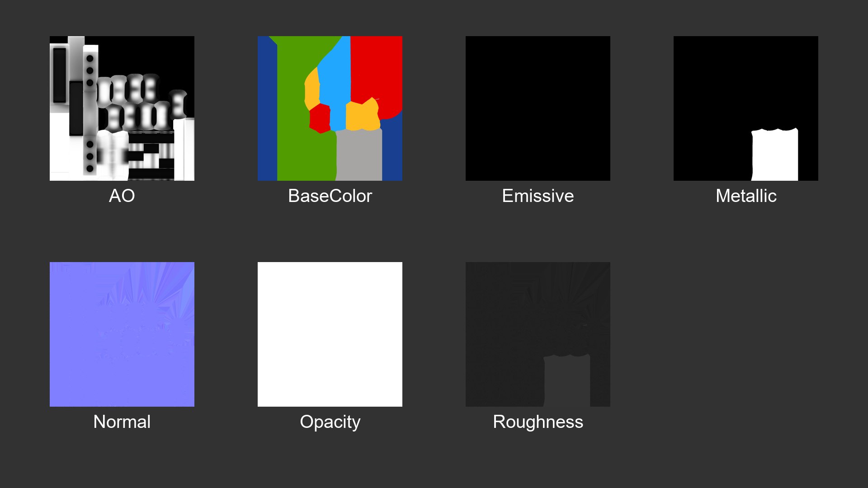Screen dimensions: 868x488
Task: Select the BaseColor texture thumbnail
Action: 330,108
